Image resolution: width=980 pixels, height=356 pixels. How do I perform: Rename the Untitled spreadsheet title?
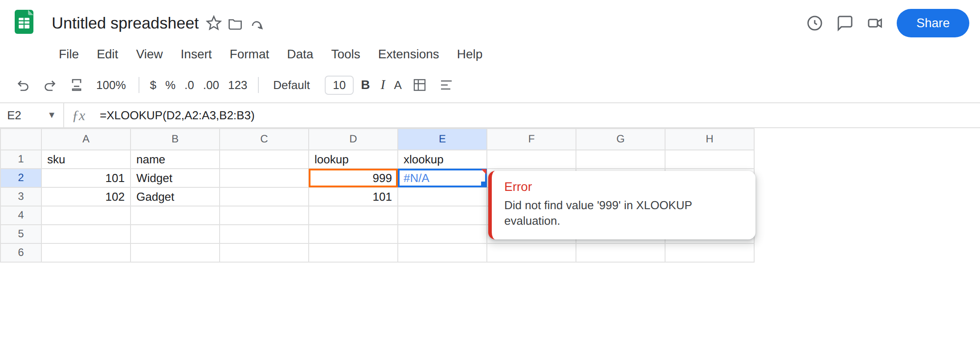pyautogui.click(x=125, y=23)
